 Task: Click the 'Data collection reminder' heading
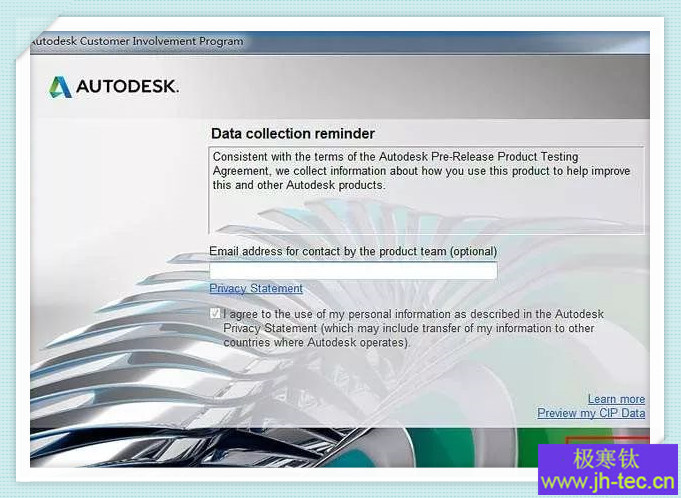click(293, 134)
